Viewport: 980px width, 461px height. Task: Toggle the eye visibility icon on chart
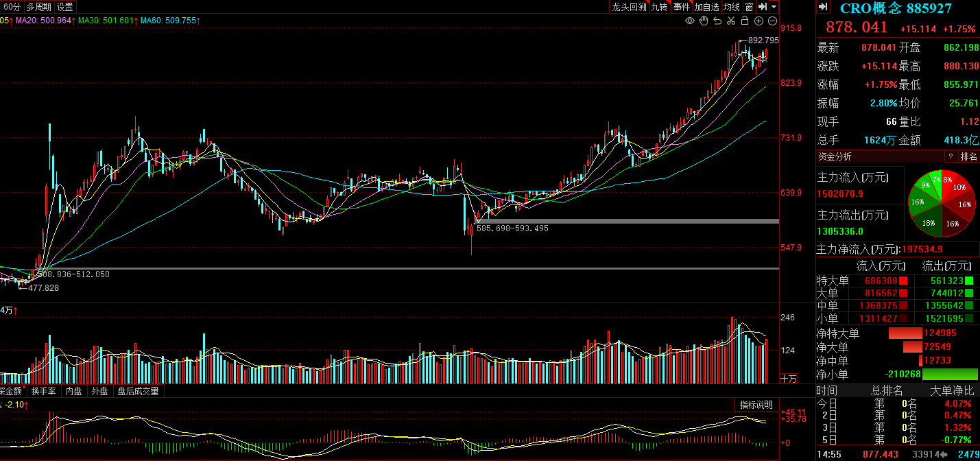click(690, 21)
